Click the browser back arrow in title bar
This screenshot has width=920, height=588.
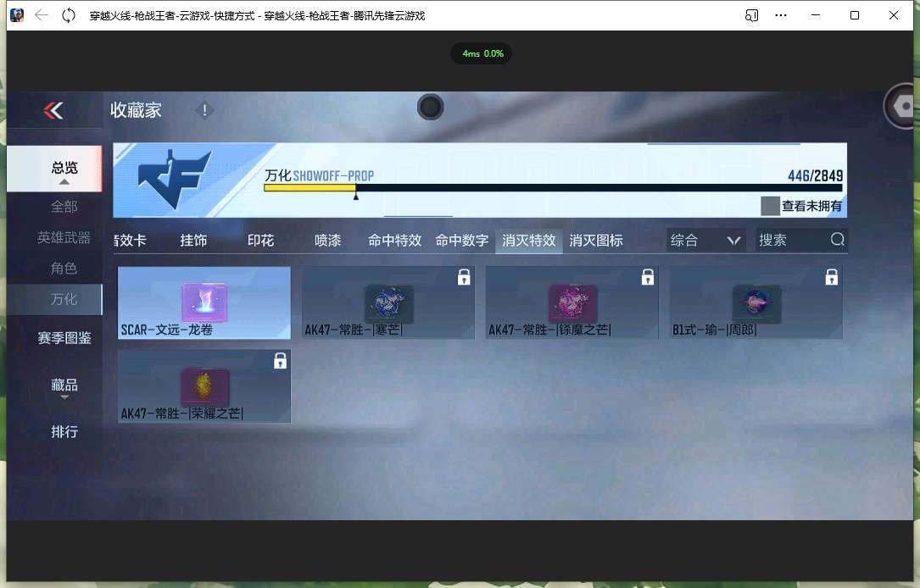coord(41,15)
